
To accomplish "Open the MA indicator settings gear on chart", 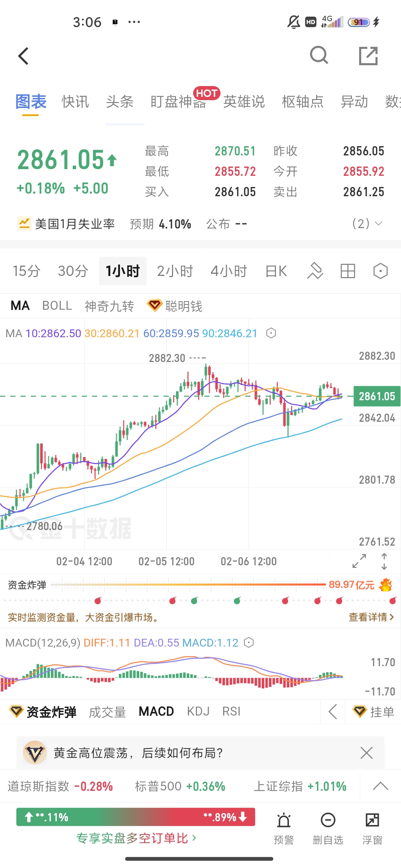I will click(x=271, y=333).
